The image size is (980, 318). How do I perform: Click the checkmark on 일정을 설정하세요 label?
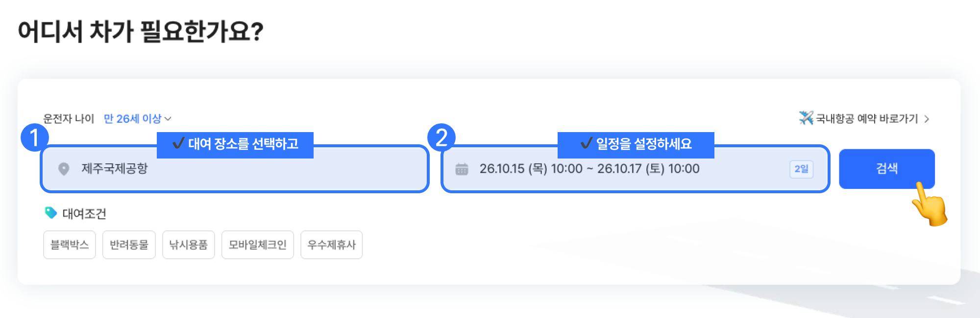click(587, 143)
